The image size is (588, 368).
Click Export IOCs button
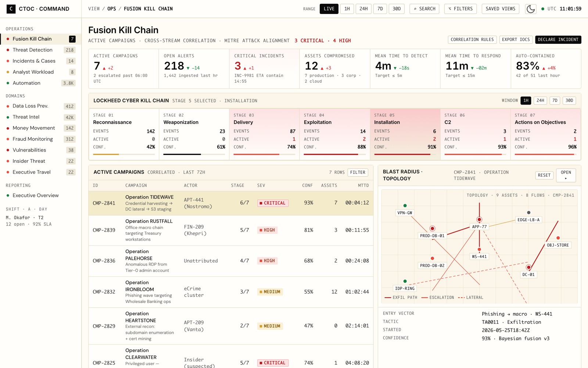click(x=516, y=40)
